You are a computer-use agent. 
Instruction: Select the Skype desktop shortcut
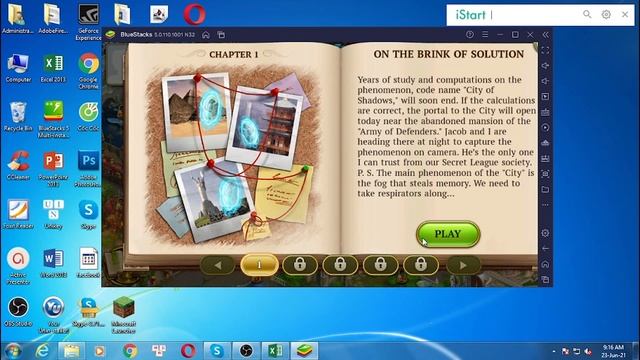89,214
